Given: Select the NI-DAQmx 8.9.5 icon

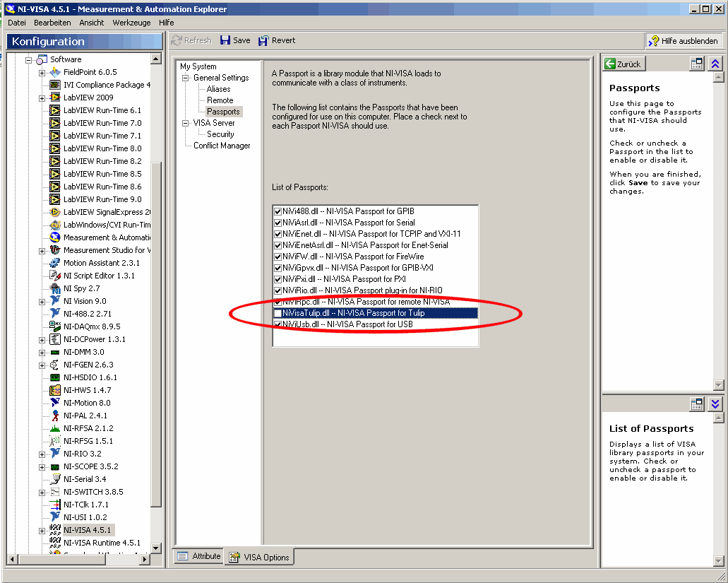Looking at the screenshot, I should (55, 326).
